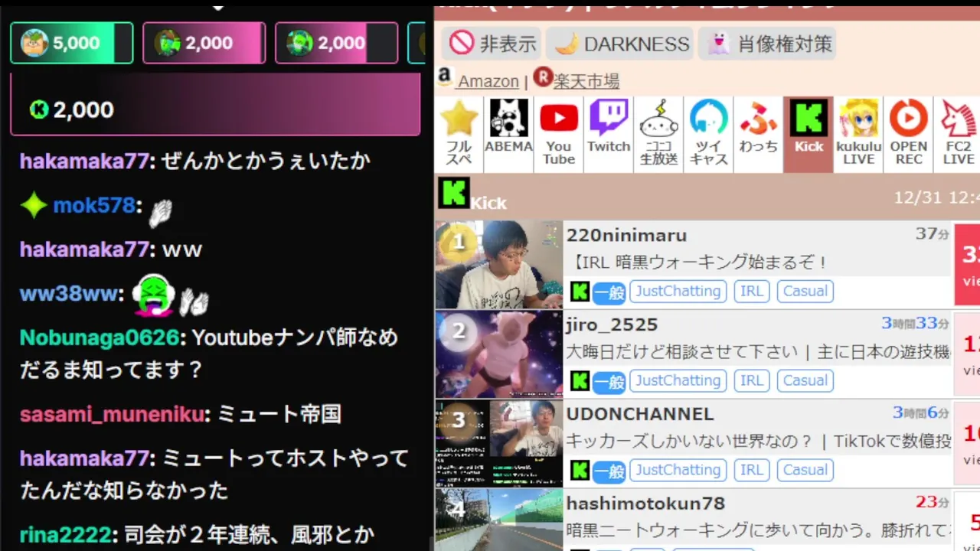This screenshot has height=551, width=980.
Task: Click Kick icon on 220ninimaru row
Action: [580, 292]
